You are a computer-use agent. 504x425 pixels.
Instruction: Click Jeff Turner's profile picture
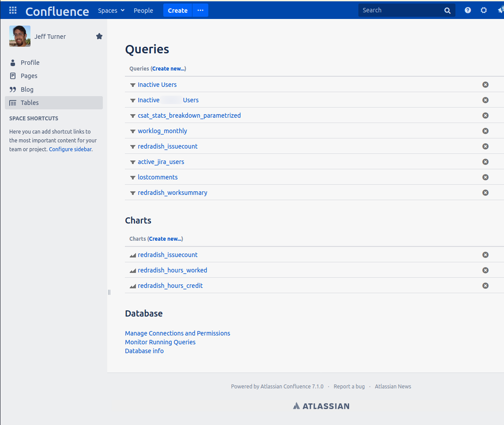(20, 36)
